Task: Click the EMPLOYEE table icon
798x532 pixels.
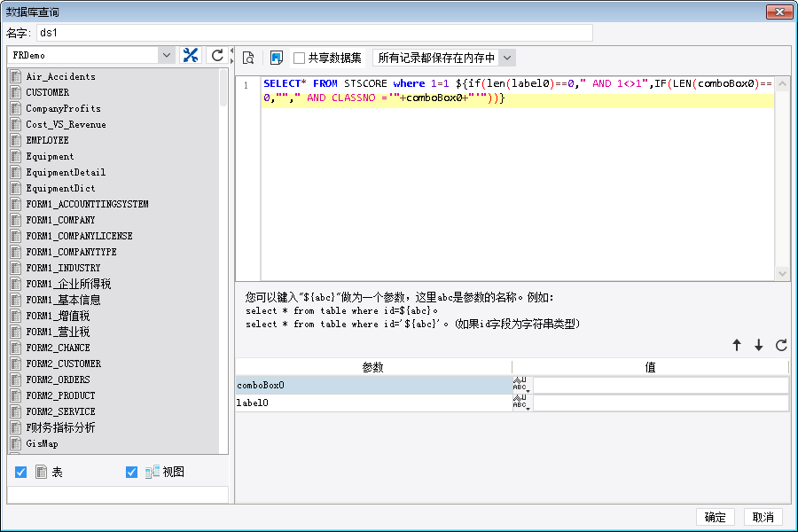Action: pyautogui.click(x=16, y=140)
